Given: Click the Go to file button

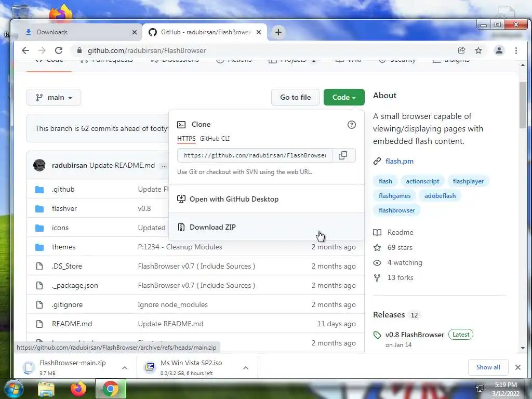Looking at the screenshot, I should (x=295, y=97).
